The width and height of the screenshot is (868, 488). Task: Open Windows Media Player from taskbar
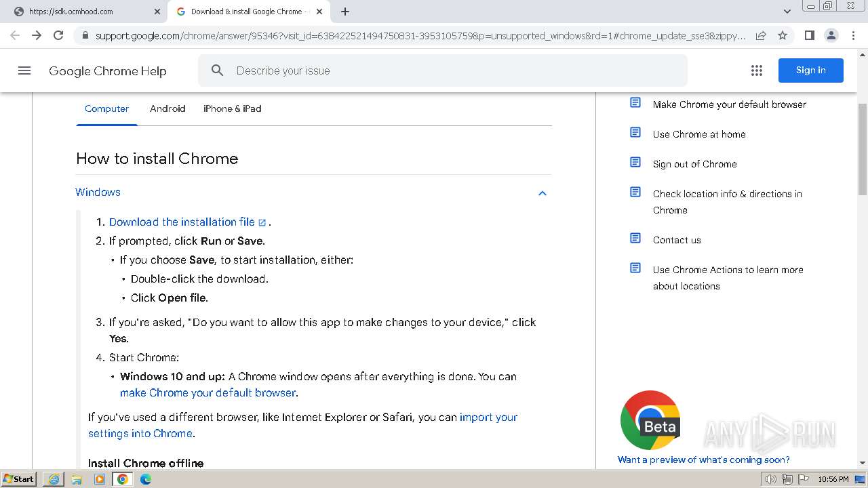(x=100, y=479)
